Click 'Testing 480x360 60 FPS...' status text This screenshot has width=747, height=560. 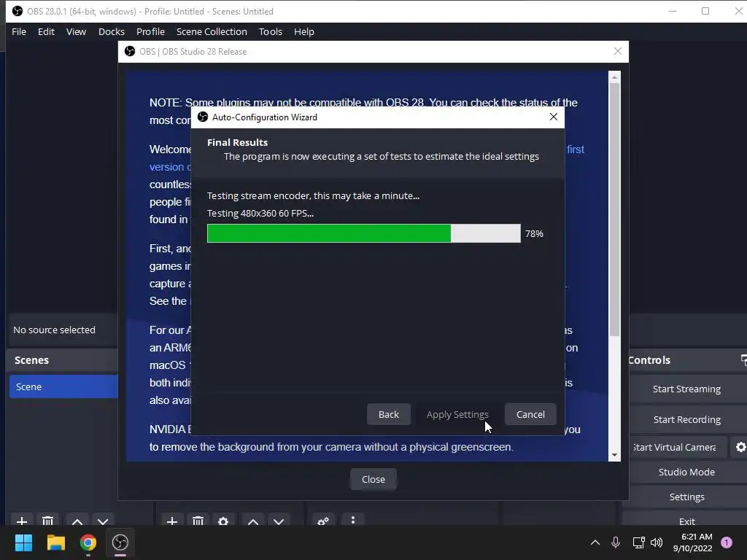[x=260, y=214]
